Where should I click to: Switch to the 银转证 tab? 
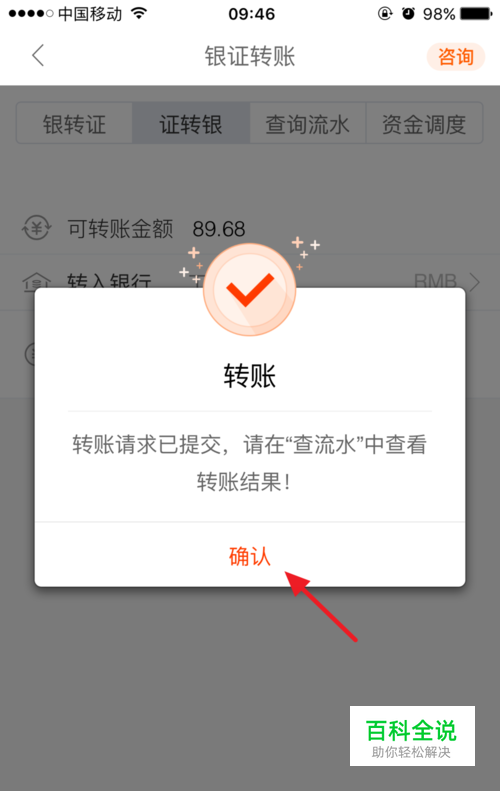[74, 124]
